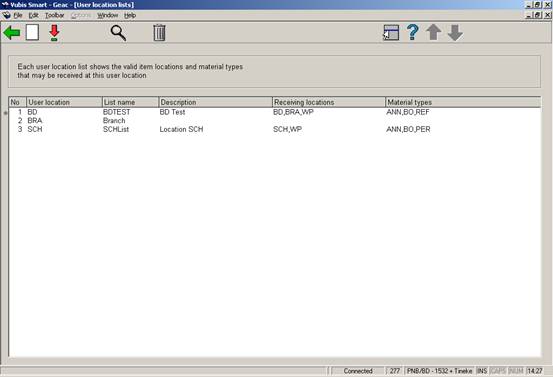
Task: Open the Edit menu
Action: pyautogui.click(x=34, y=16)
